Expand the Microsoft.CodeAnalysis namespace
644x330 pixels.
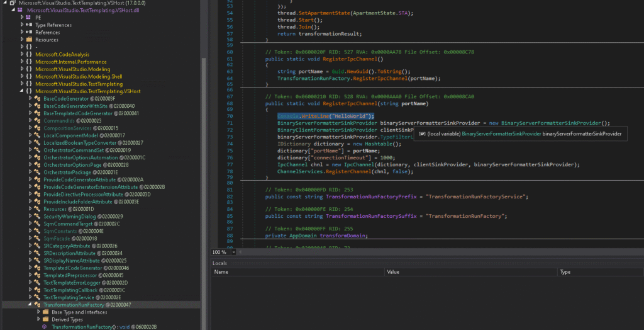[x=22, y=54]
